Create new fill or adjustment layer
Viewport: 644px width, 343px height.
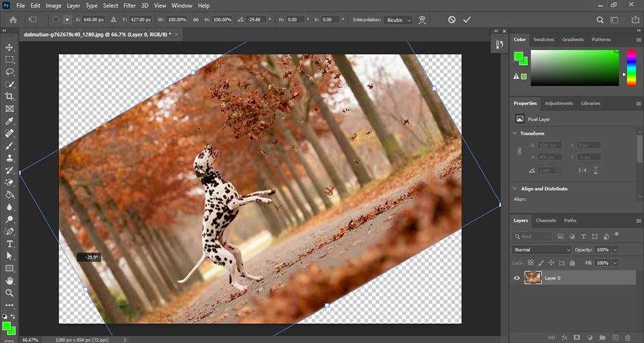coord(589,338)
